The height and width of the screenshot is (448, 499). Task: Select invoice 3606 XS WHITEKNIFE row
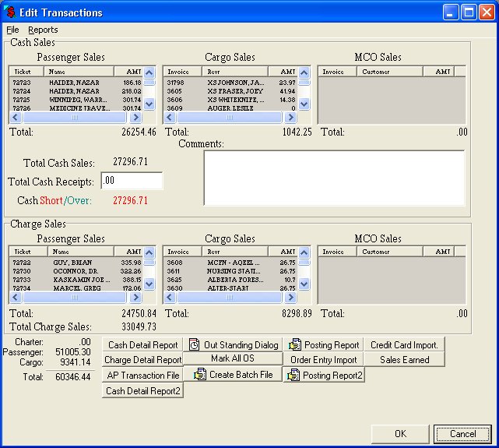[231, 100]
